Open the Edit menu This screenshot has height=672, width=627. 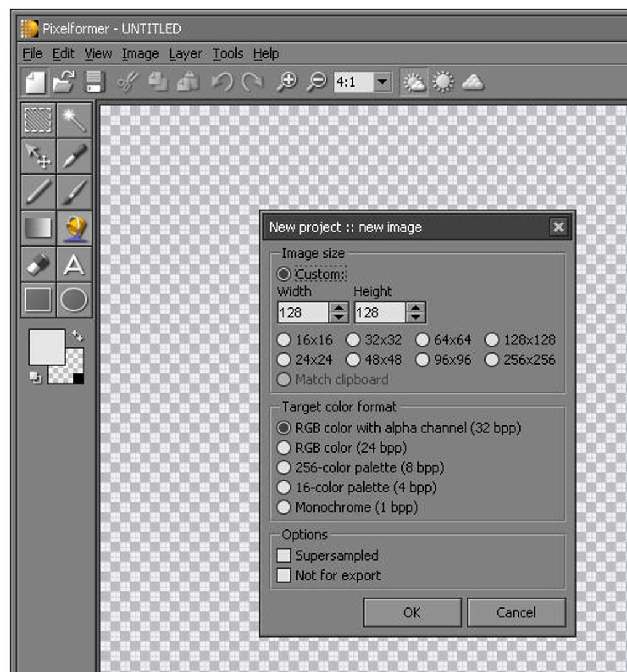[63, 53]
